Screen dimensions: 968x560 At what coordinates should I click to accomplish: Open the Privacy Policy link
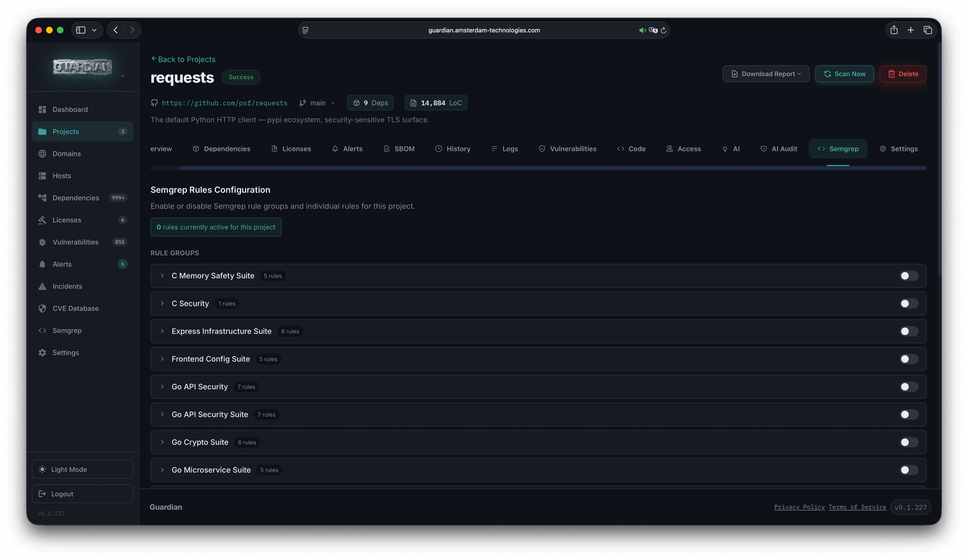coord(799,507)
